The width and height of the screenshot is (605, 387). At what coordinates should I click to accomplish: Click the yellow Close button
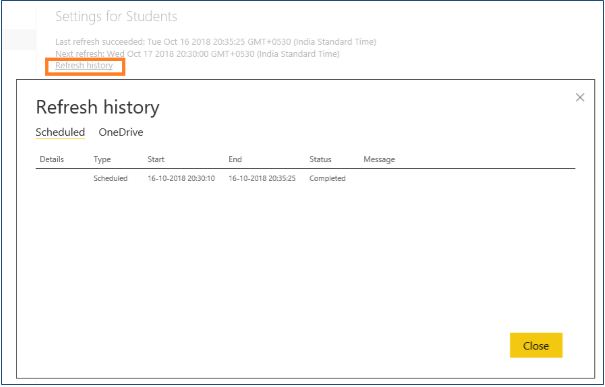536,345
